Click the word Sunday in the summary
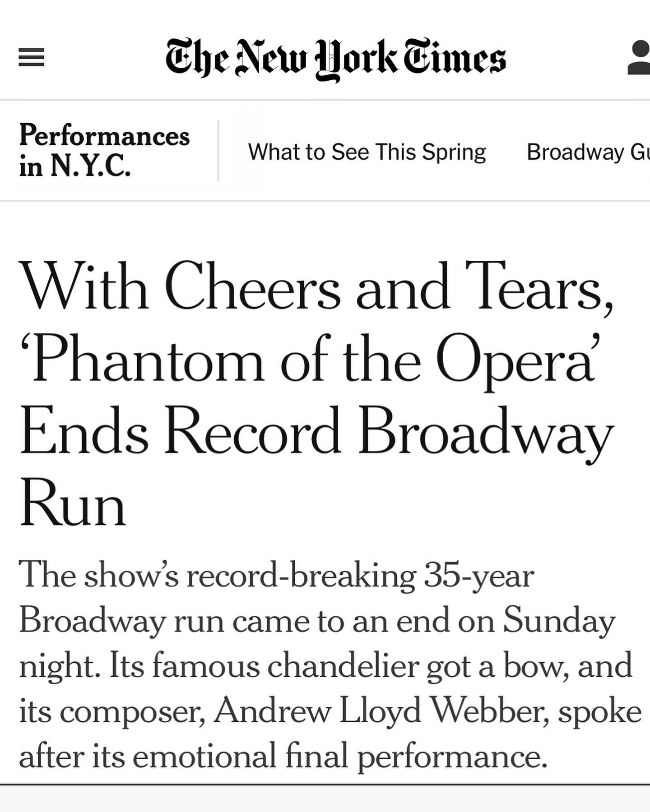 tap(559, 622)
